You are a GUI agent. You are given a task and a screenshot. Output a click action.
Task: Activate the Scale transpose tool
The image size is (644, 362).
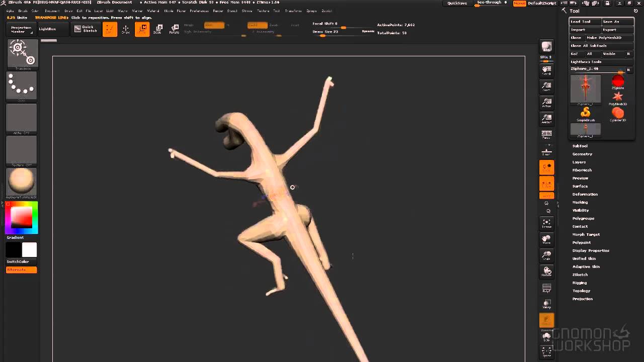158,29
